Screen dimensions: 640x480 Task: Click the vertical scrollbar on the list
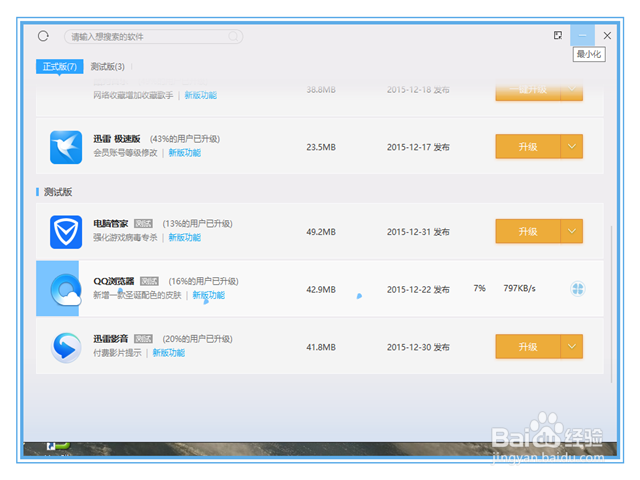[x=611, y=304]
